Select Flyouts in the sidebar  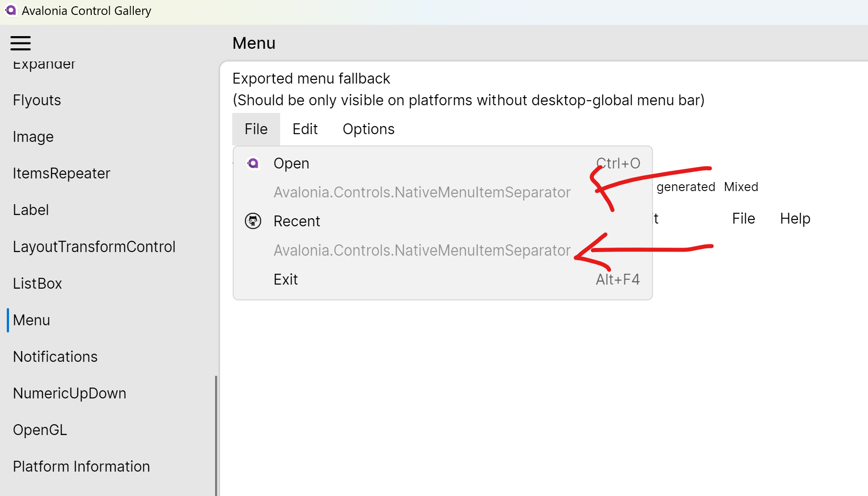(x=37, y=100)
